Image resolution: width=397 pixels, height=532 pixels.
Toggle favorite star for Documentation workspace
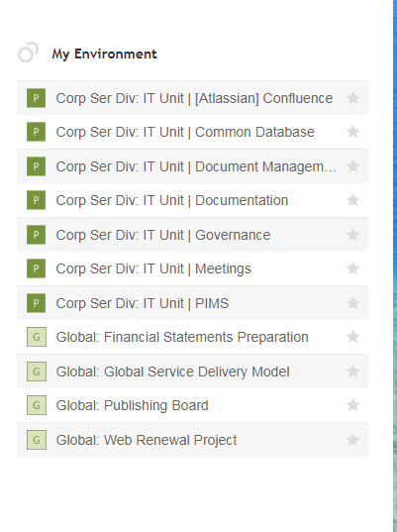[x=352, y=200]
